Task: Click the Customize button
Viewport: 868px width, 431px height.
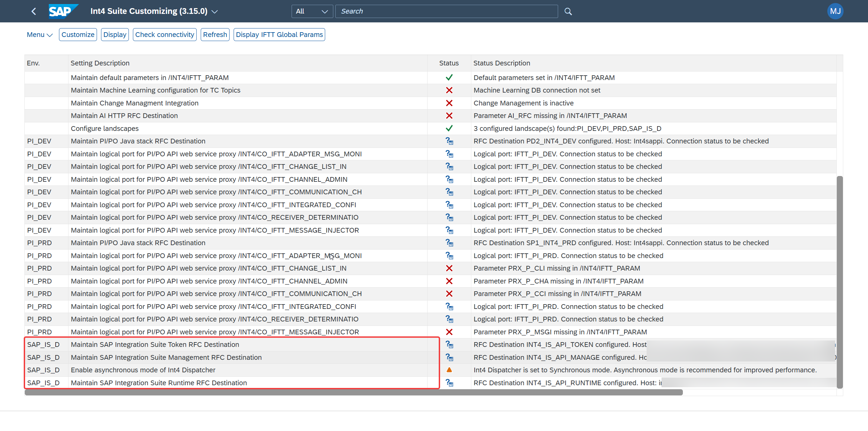Action: click(x=78, y=35)
